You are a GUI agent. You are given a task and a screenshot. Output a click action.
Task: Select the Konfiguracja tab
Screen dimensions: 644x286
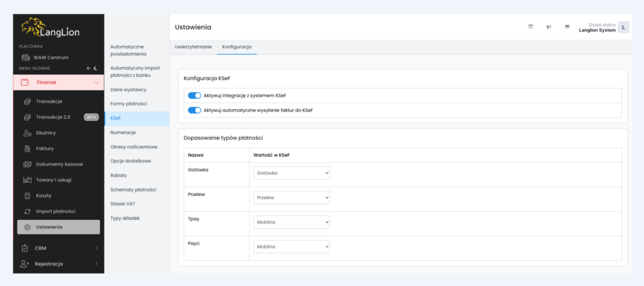coord(236,47)
